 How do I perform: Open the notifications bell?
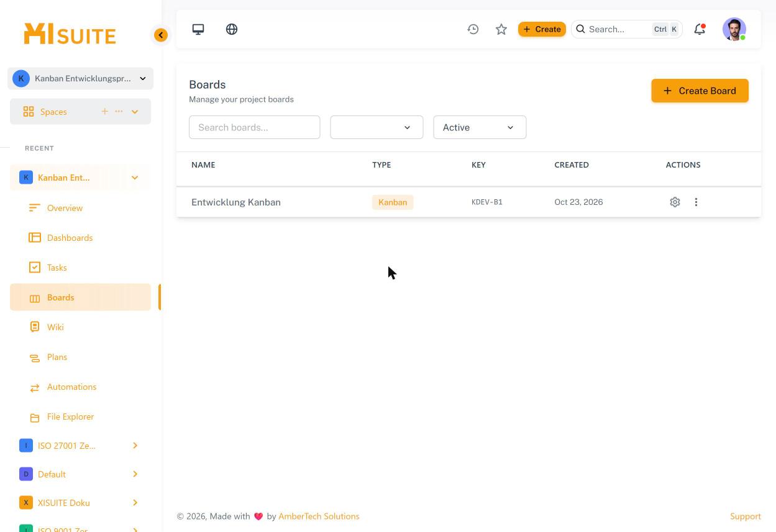[x=700, y=29]
